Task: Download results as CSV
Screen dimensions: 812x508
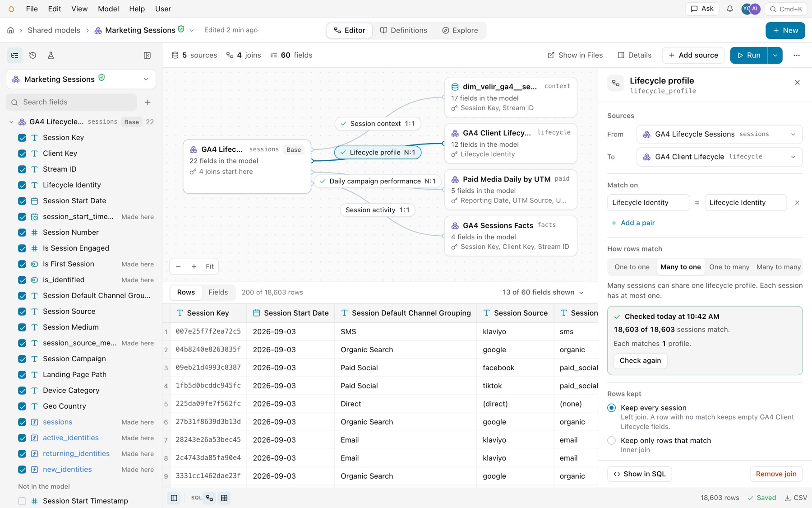Action: (796, 498)
